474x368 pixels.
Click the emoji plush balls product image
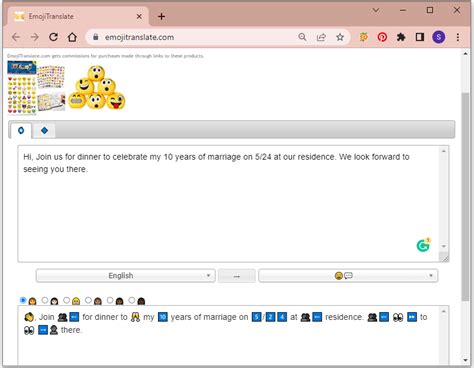click(x=97, y=88)
